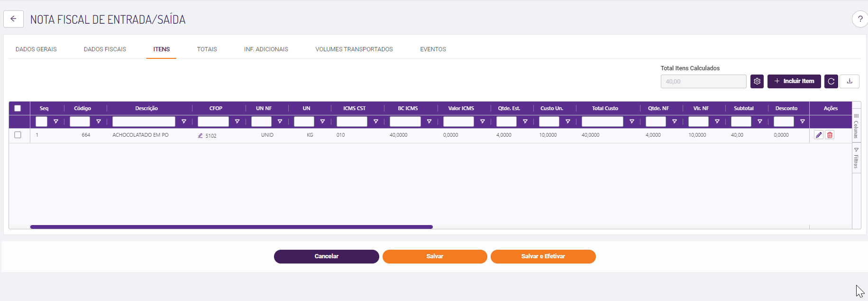Open the grid settings gear icon
The width and height of the screenshot is (868, 301).
[x=757, y=81]
